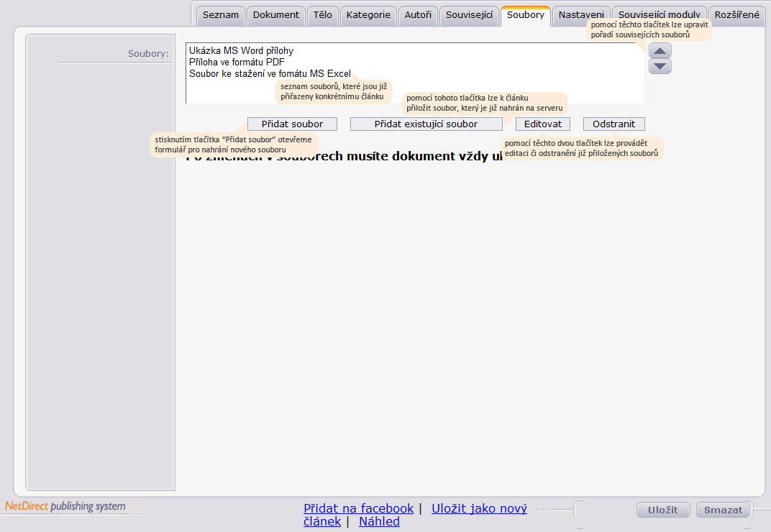Select file Ukázka MS Word přílohy
The height and width of the screenshot is (532, 771).
[241, 50]
